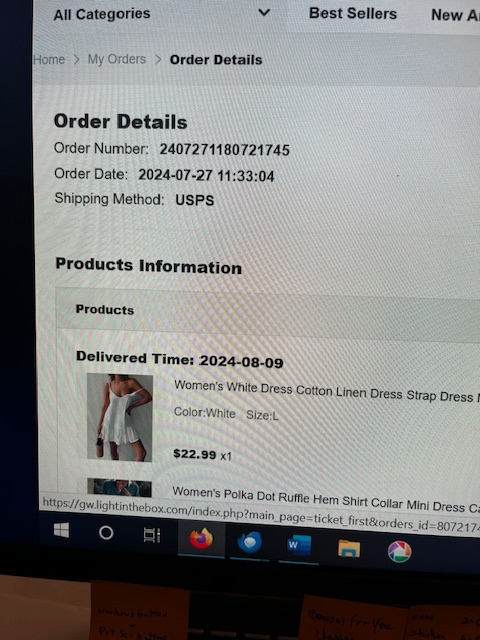This screenshot has height=640, width=480.
Task: Open Task View in the taskbar
Action: 152,535
